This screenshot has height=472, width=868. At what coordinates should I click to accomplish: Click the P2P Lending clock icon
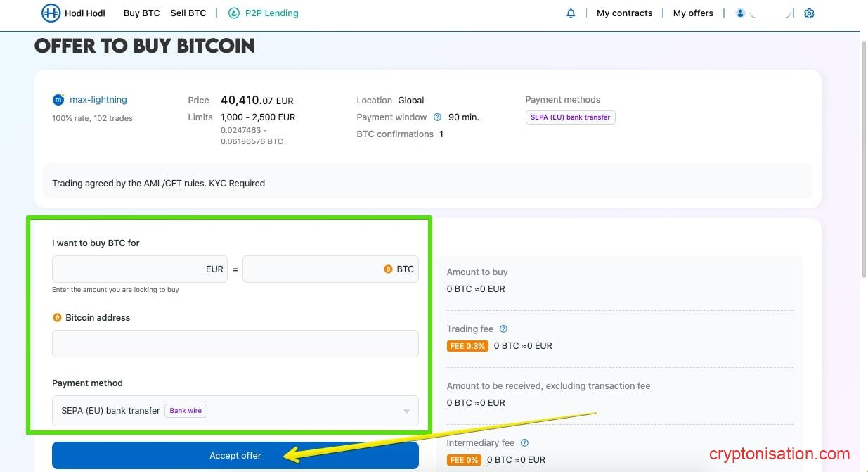click(233, 13)
